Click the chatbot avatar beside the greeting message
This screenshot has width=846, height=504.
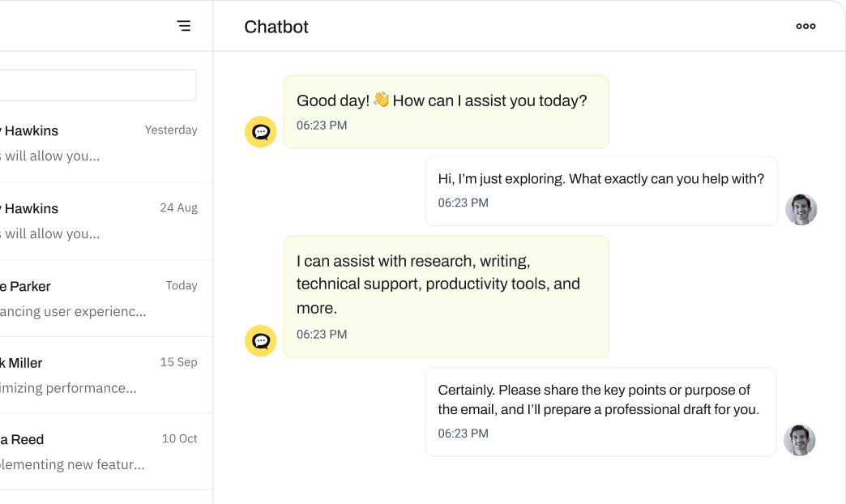click(260, 131)
